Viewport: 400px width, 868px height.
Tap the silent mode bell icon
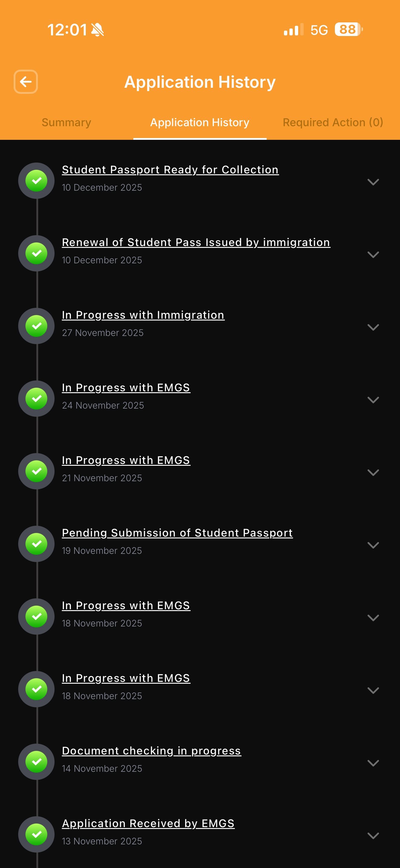(x=98, y=30)
